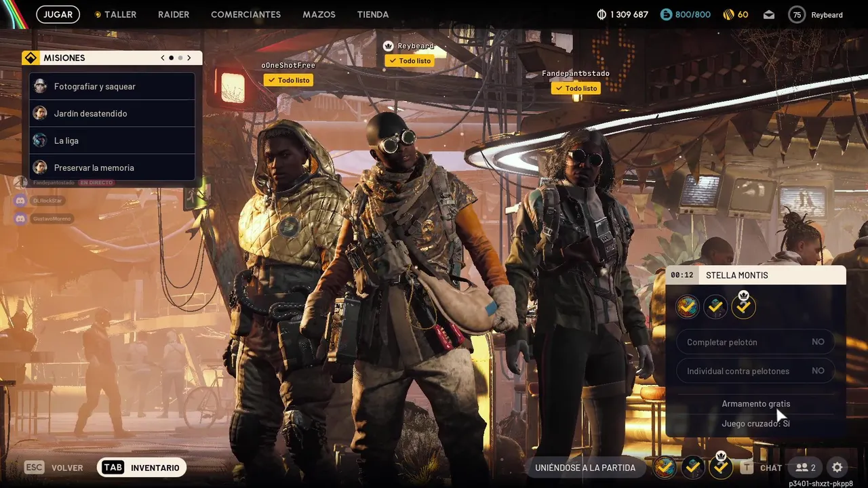Click the first squad member icon in bottom bar
The image size is (868, 488).
[665, 467]
